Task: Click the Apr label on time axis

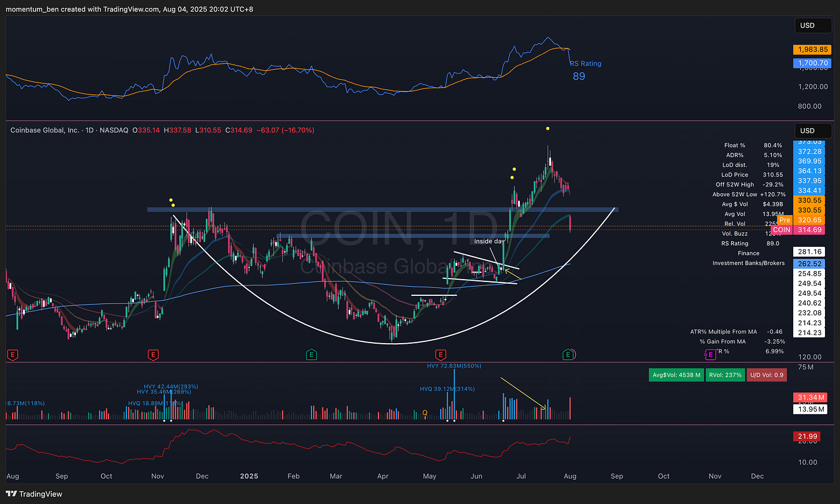Action: 382,476
